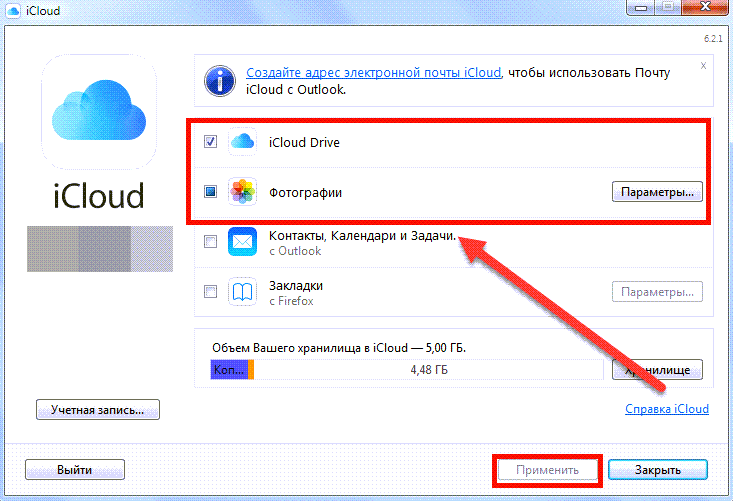
Task: Close the iCloud window via title bar
Action: coord(705,7)
